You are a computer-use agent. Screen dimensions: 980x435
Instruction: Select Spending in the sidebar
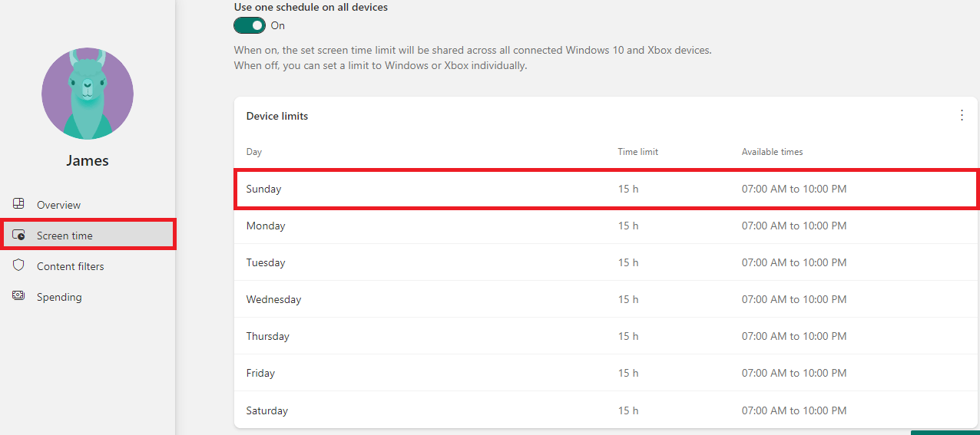59,297
